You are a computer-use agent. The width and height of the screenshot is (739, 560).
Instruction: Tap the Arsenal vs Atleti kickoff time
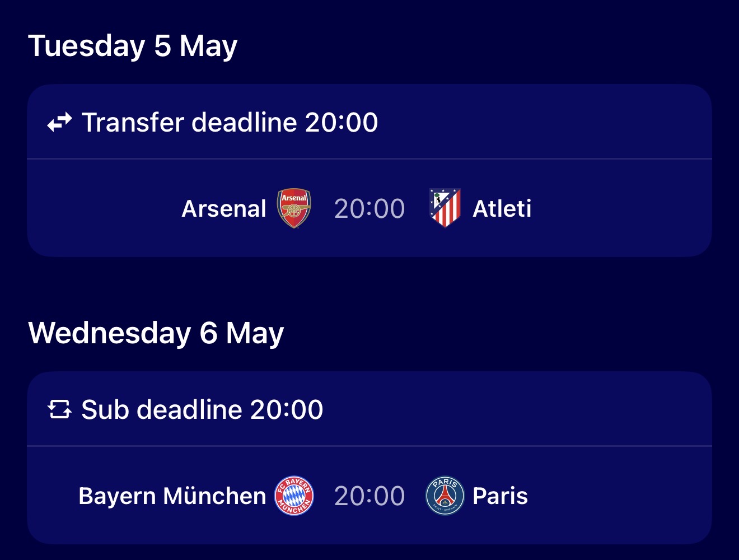(x=369, y=209)
